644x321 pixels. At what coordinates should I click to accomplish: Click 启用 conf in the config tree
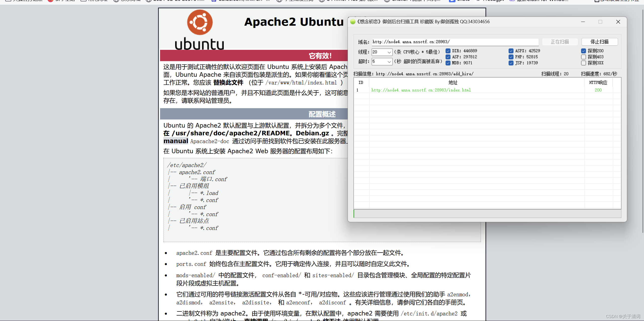coord(193,207)
